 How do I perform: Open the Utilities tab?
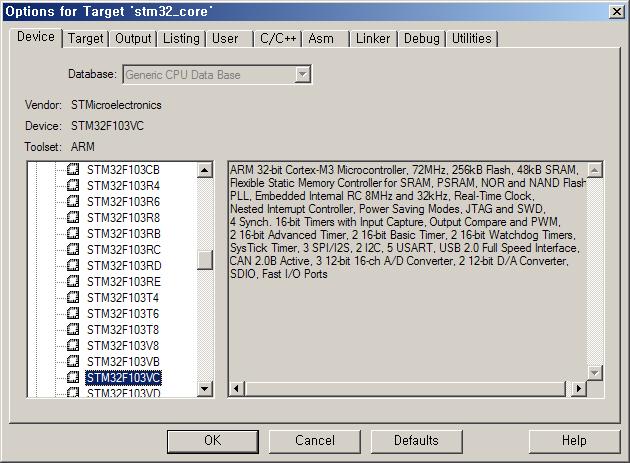[x=472, y=39]
